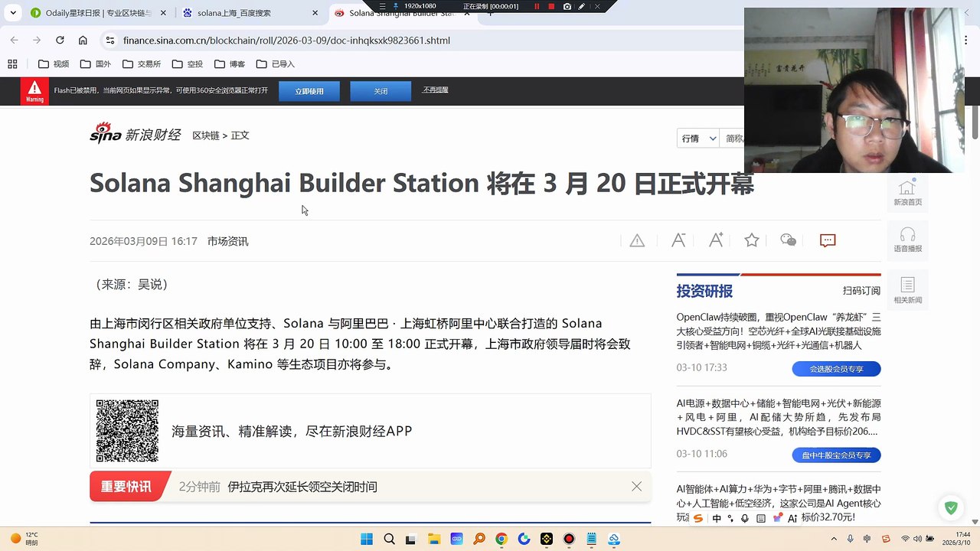Open recorder pen annotation tool

coord(582,6)
